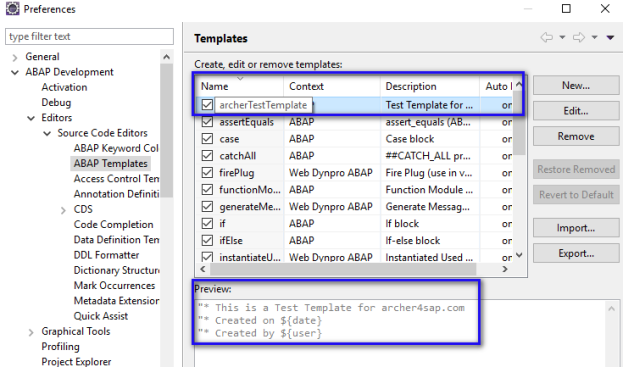Expand the Graphical Tools node
The width and height of the screenshot is (623, 367).
[31, 332]
